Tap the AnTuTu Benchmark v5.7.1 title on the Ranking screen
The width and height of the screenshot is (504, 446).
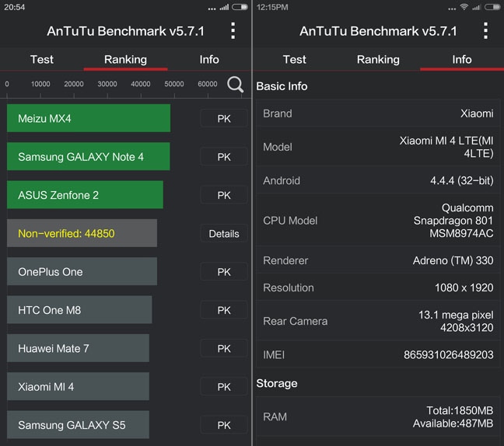click(125, 31)
